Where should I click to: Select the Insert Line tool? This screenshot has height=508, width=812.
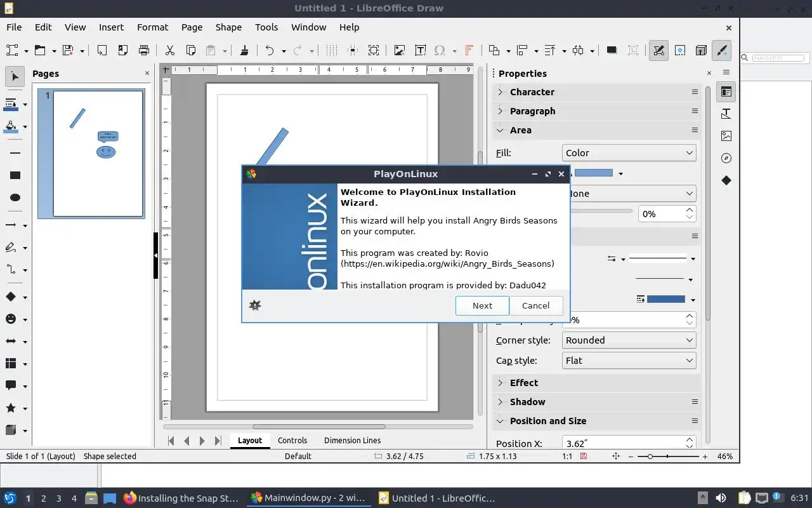point(15,153)
